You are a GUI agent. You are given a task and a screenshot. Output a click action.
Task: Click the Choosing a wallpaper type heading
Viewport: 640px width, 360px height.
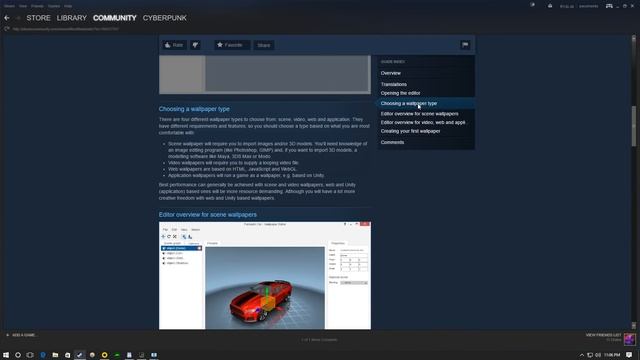(194, 109)
